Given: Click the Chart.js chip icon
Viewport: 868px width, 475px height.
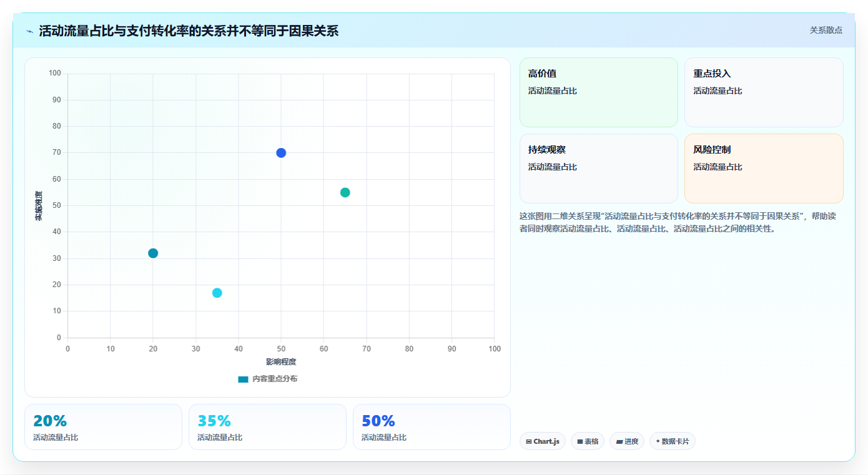Looking at the screenshot, I should click(x=529, y=441).
